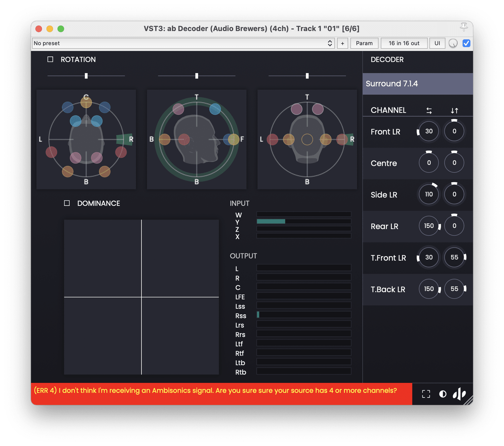
Task: Click the side-view head display
Action: [x=197, y=139]
